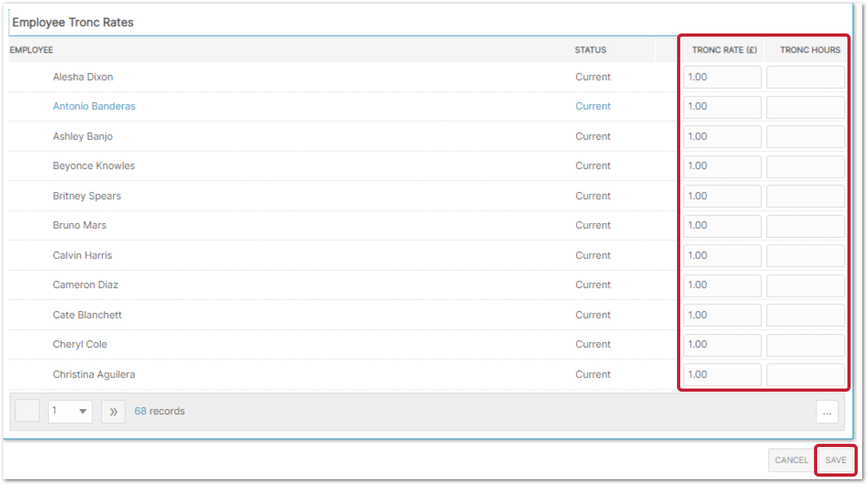Edit Cheryl Cole's tronc rate field
The image size is (868, 485).
[x=722, y=345]
